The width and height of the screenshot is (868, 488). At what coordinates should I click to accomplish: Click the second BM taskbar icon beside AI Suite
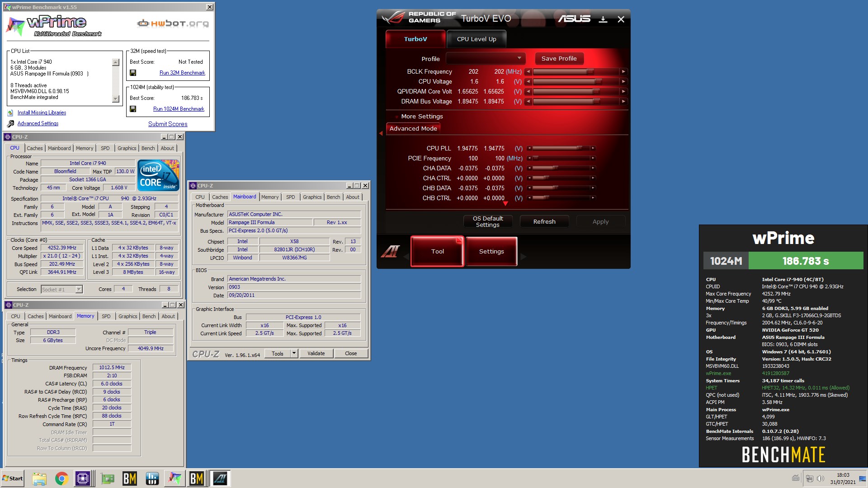pos(197,479)
